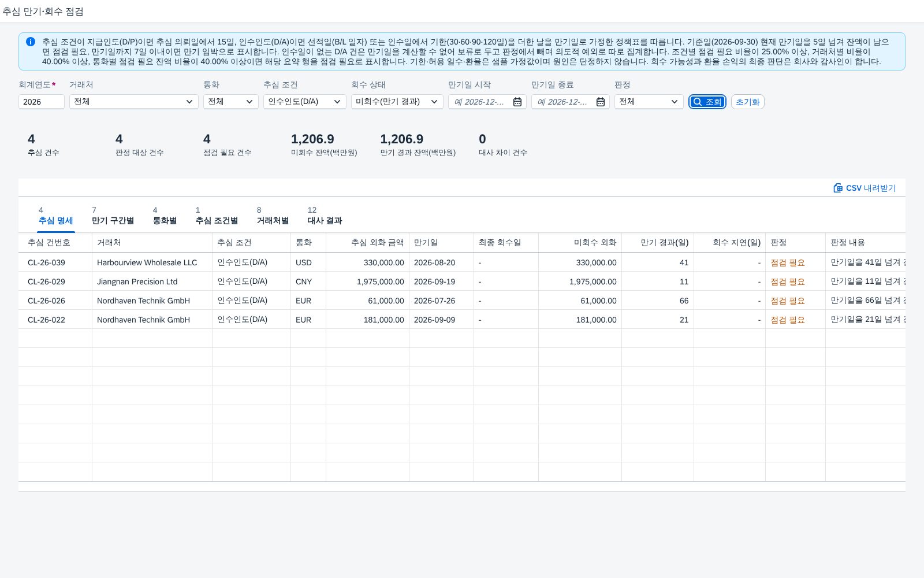Sort by the 만기 경과(일) column header

tap(658, 243)
